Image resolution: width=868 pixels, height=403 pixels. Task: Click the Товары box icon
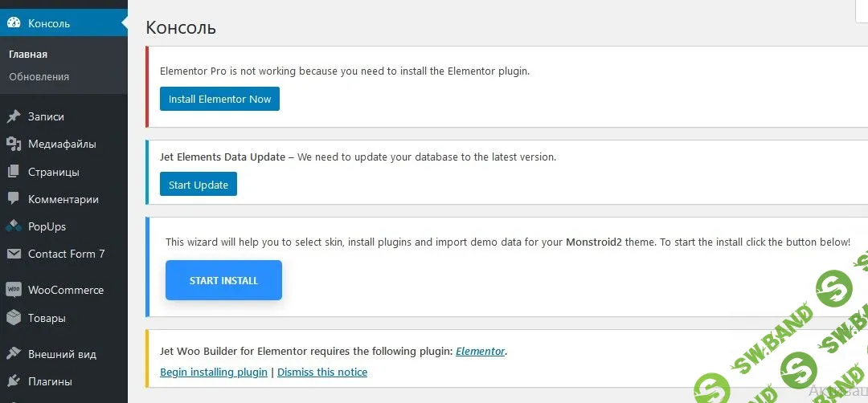pos(14,318)
